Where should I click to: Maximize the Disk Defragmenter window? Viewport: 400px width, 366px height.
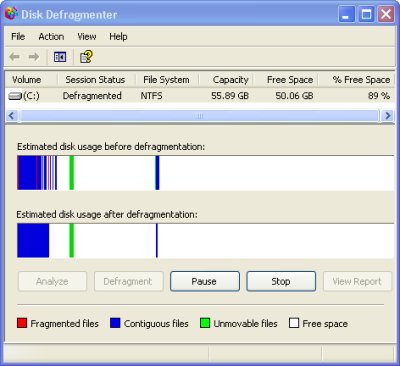[366, 14]
